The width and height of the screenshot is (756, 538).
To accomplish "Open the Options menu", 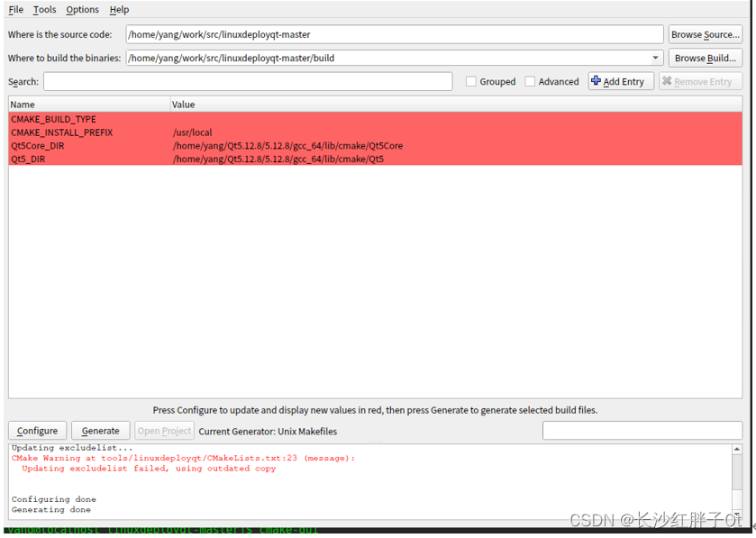I will [82, 9].
